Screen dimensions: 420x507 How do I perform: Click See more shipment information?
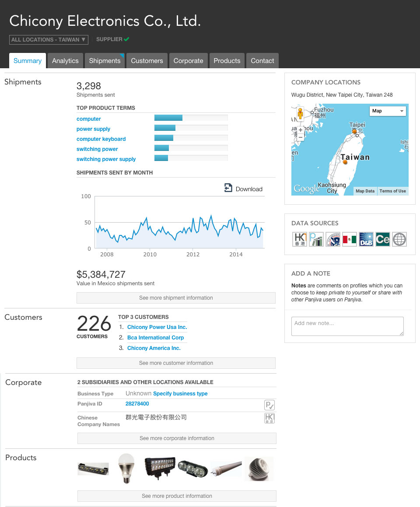click(176, 298)
